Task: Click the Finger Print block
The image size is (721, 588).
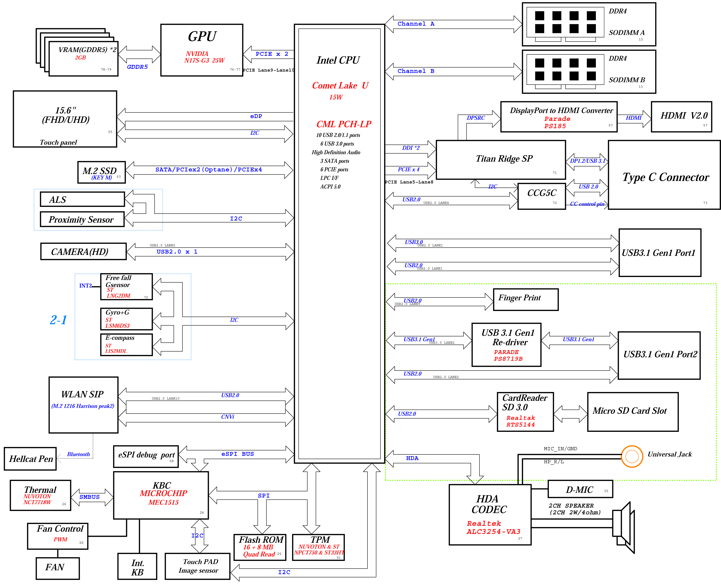Action: point(525,299)
